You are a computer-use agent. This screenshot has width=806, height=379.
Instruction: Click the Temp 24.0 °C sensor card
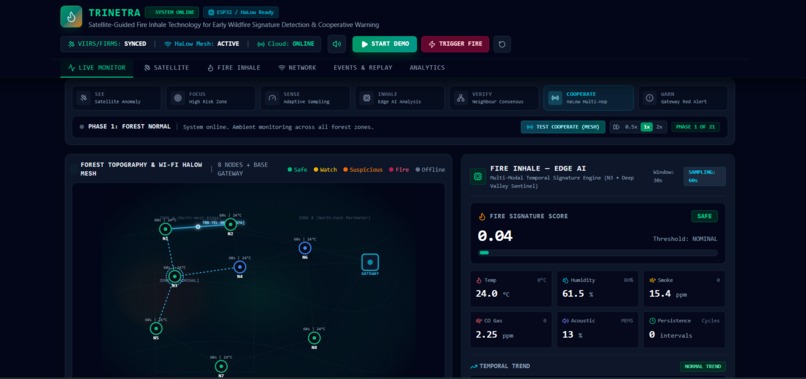[x=511, y=289]
